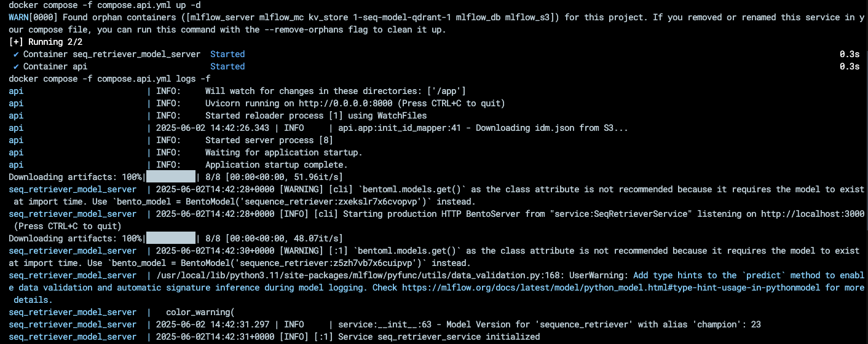
Task: Click the second Downloading artifacts progress bar
Action: tap(170, 238)
